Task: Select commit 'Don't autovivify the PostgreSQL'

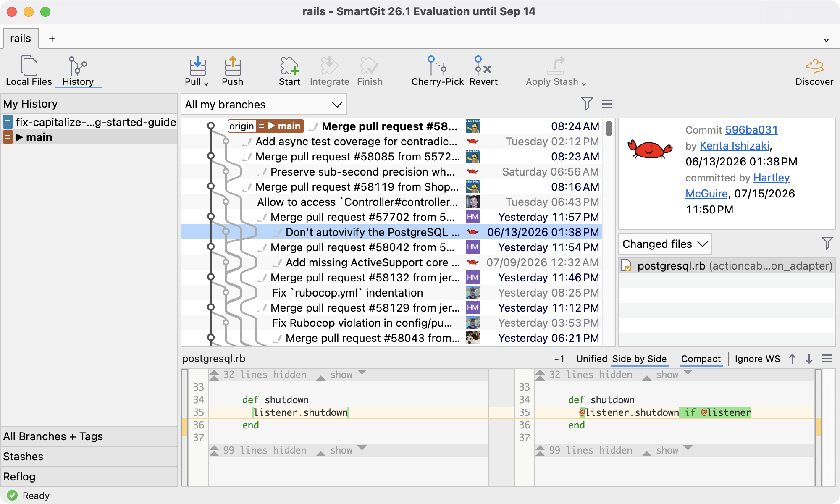Action: point(391,232)
